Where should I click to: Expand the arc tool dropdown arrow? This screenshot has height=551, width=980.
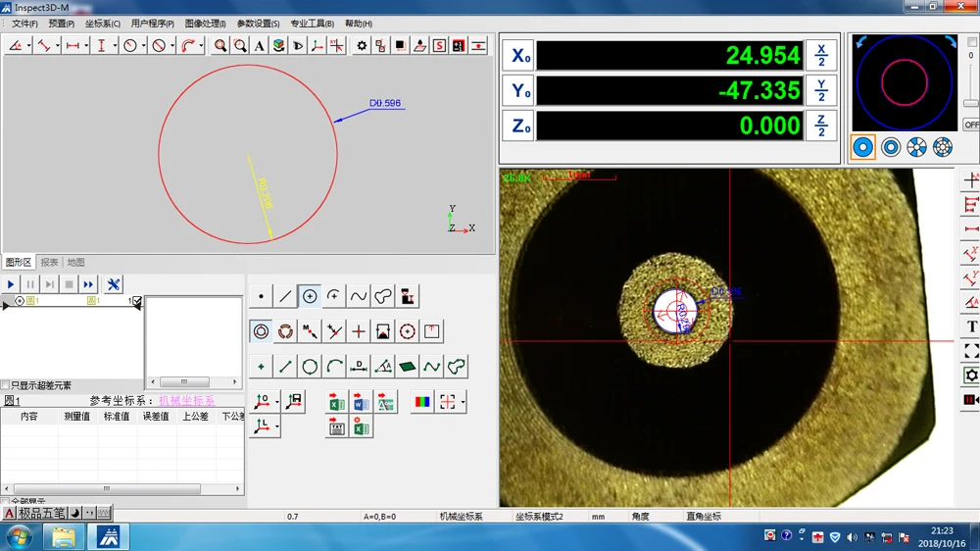point(203,46)
